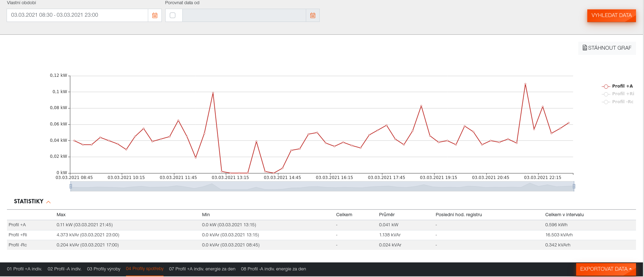Image resolution: width=644 pixels, height=277 pixels.
Task: Click left handle of chart range slider
Action: click(x=71, y=186)
